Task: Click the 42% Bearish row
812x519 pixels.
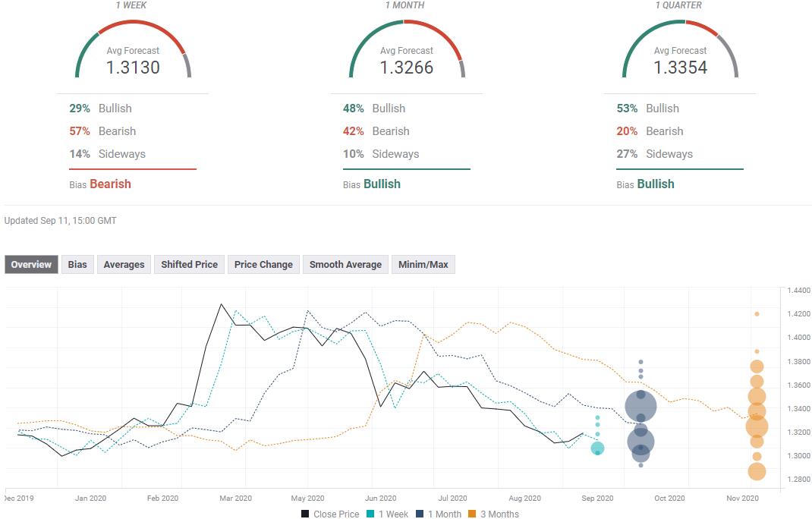Action: coord(376,131)
